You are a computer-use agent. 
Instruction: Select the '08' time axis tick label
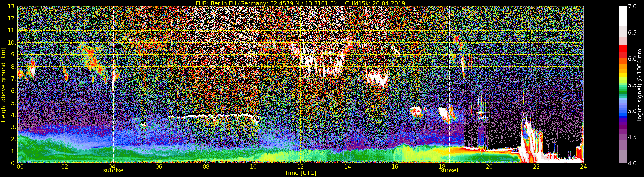206,167
